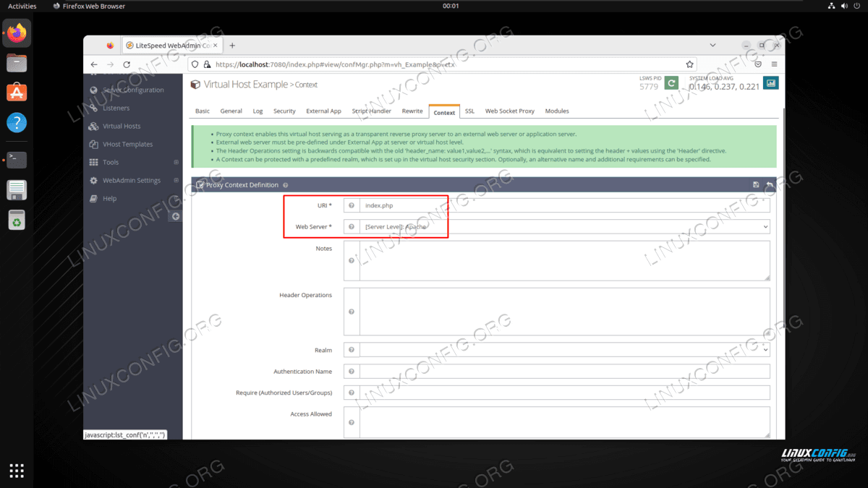Click the Activities button in the top bar

click(x=22, y=6)
